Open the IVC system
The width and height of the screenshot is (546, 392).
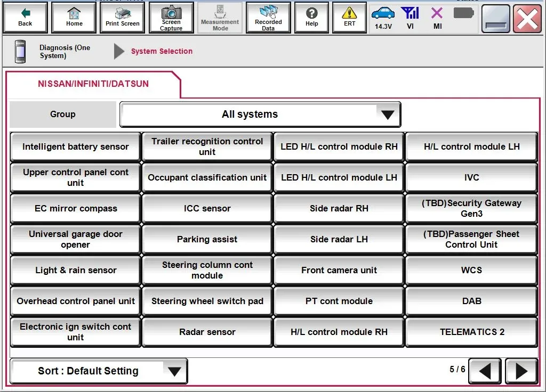pos(471,178)
